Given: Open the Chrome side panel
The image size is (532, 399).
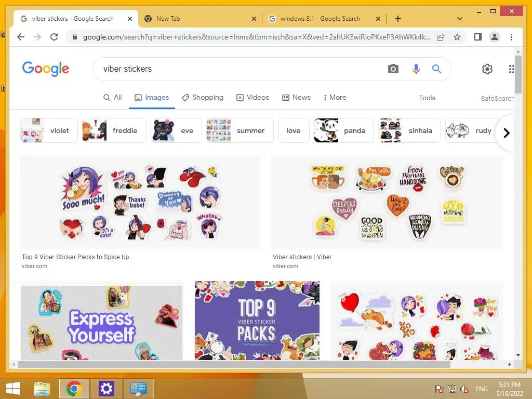Looking at the screenshot, I should pos(478,37).
